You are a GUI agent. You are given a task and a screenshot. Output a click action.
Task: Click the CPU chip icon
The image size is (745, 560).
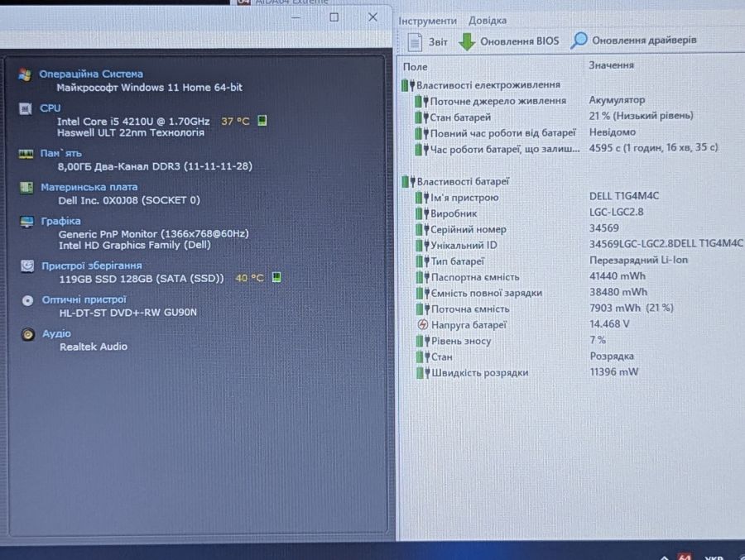click(25, 108)
